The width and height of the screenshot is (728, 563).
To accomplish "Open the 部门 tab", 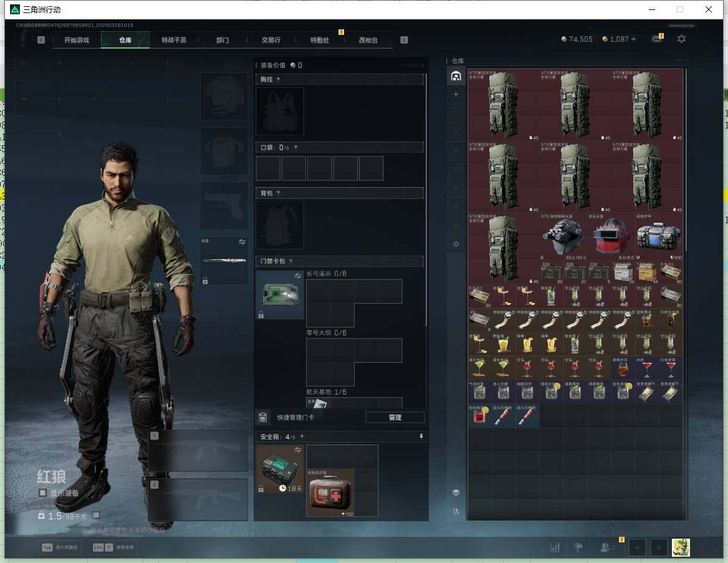I will pos(223,40).
